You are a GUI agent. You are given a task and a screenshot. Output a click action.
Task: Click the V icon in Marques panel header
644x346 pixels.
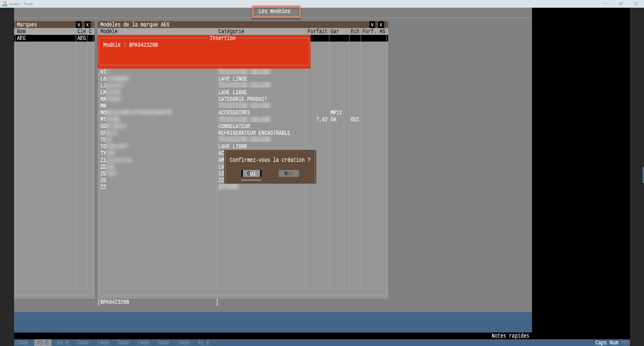click(x=79, y=25)
